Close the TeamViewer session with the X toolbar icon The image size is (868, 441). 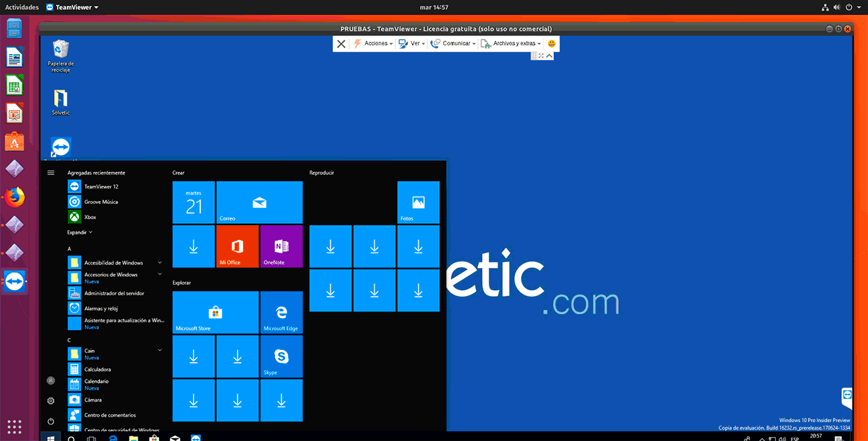(341, 43)
